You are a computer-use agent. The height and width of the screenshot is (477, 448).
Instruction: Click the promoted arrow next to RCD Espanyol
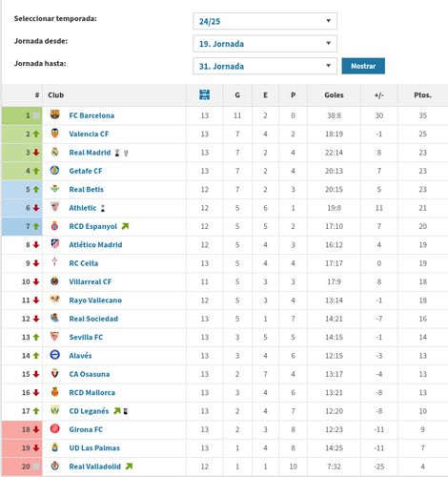[125, 226]
